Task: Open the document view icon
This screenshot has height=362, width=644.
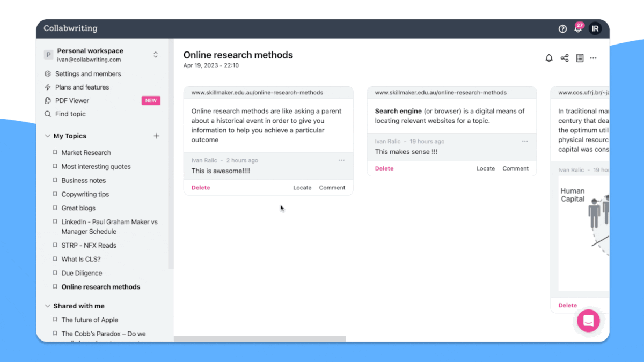Action: (x=580, y=58)
